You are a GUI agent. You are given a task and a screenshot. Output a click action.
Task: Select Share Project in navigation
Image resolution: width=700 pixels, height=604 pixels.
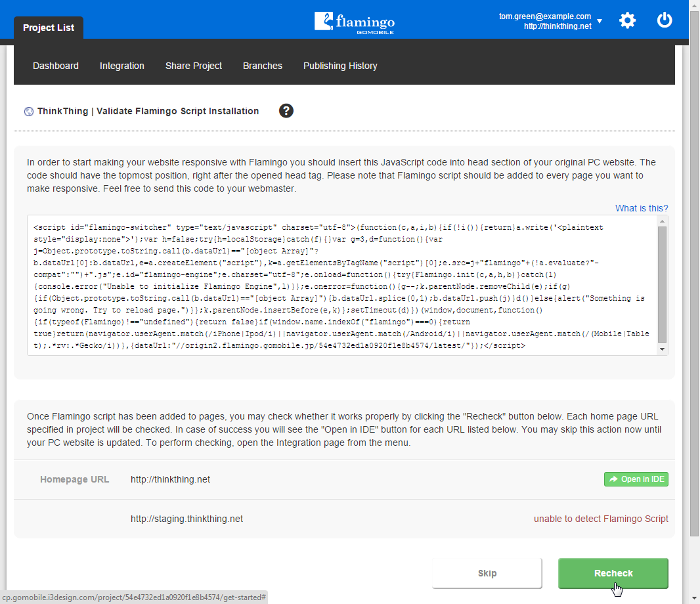193,66
